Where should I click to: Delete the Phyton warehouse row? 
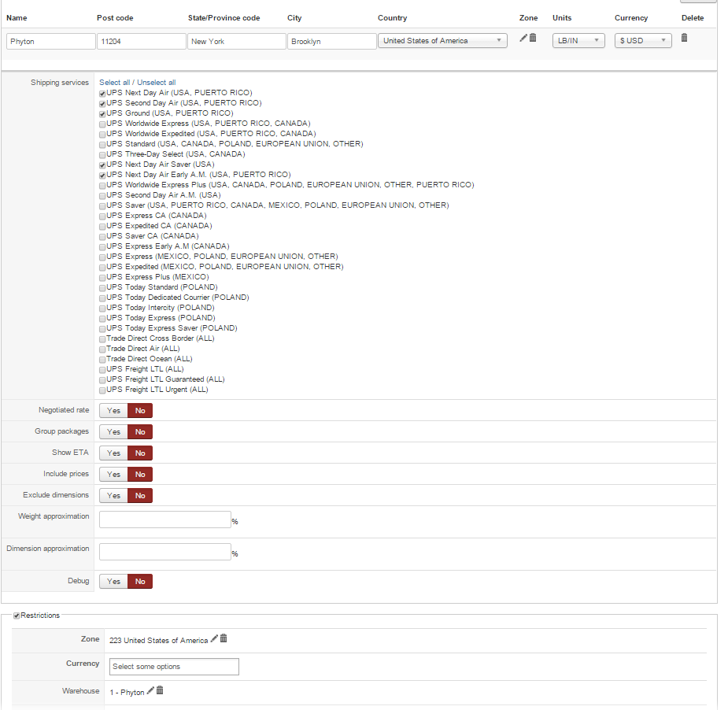pos(684,38)
